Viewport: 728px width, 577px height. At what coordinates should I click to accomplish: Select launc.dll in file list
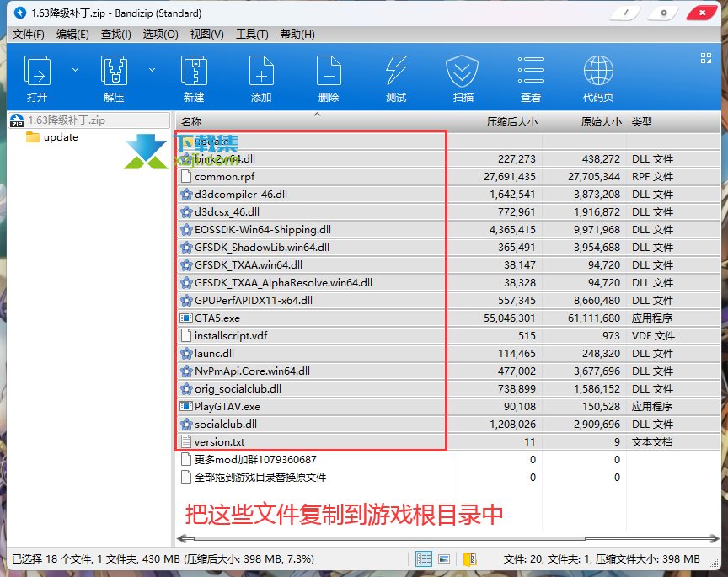[448, 353]
